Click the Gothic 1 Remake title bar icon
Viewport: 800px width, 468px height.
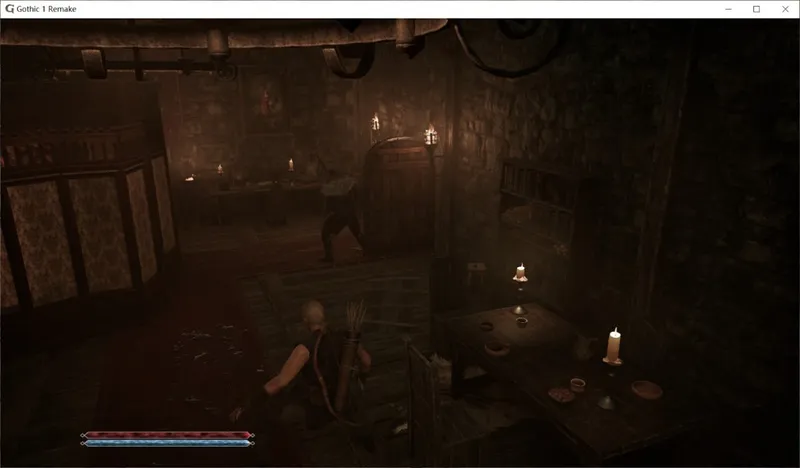coord(9,9)
